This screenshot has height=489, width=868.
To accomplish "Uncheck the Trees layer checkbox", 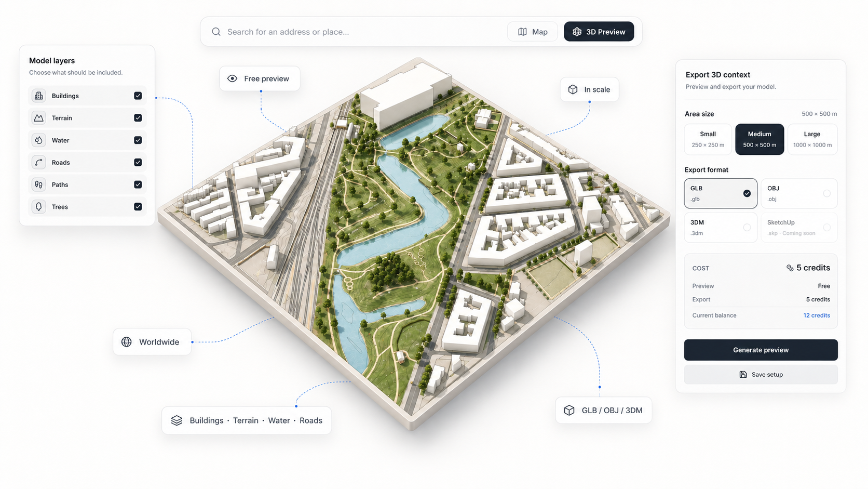I will pyautogui.click(x=138, y=207).
